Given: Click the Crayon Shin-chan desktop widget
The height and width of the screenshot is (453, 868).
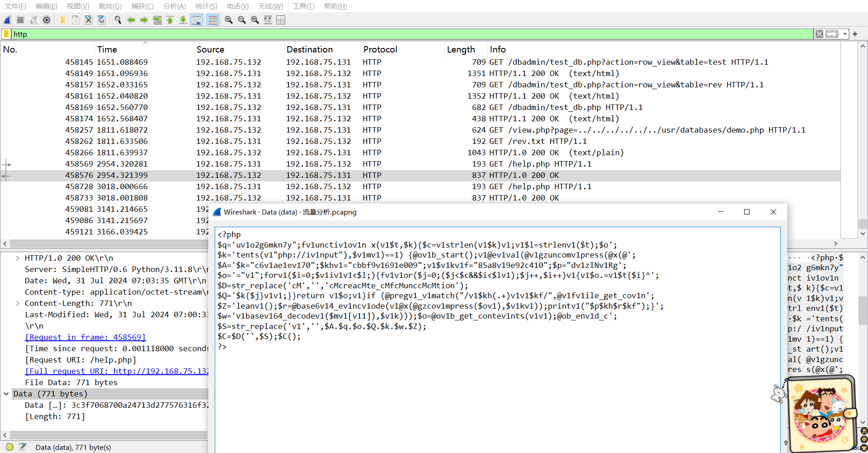Looking at the screenshot, I should [821, 414].
